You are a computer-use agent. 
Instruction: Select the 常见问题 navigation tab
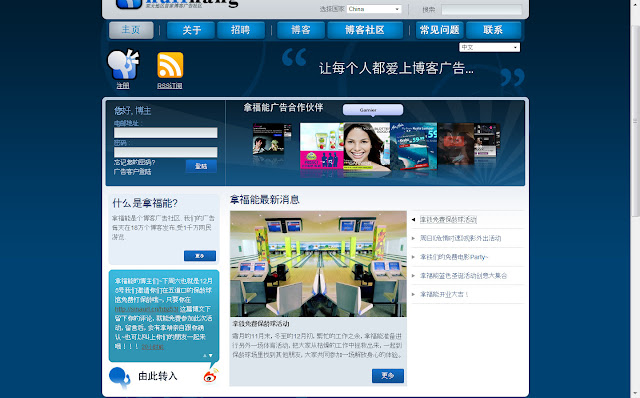click(x=440, y=30)
